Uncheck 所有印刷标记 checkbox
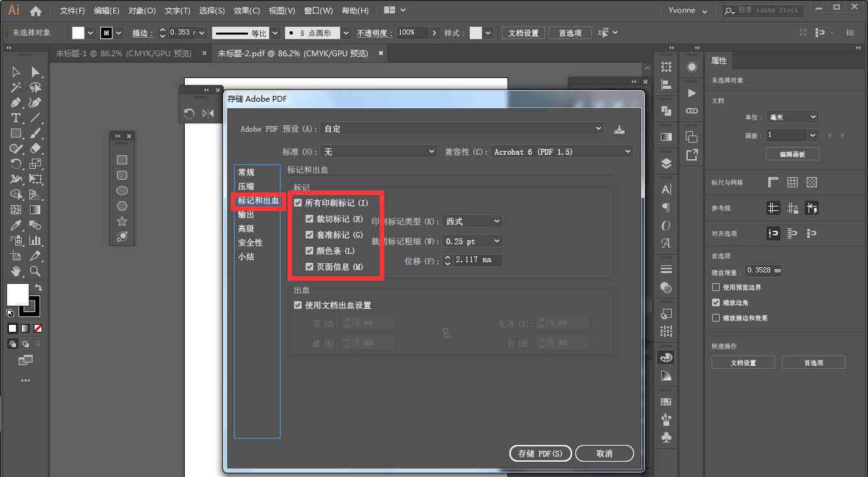The image size is (868, 477). 298,203
